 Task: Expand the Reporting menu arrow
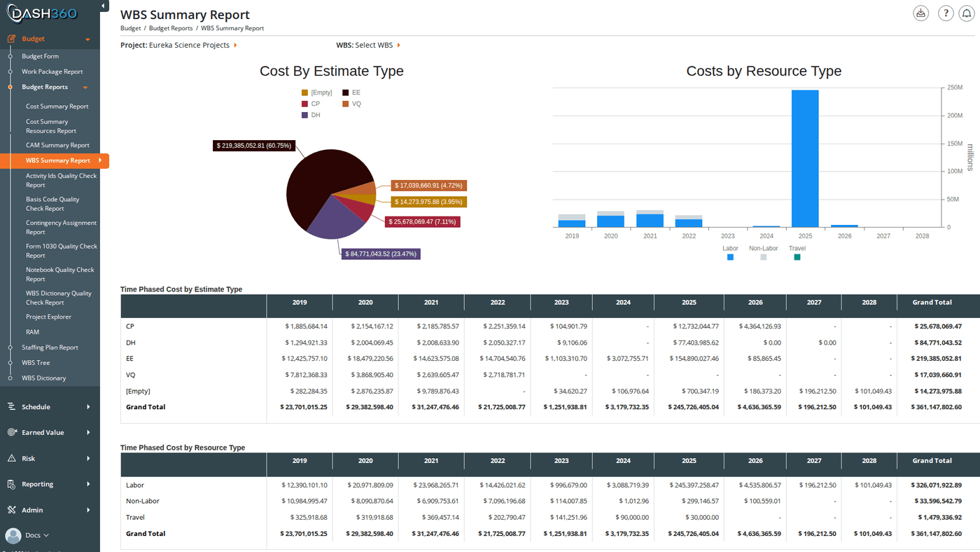coord(88,485)
